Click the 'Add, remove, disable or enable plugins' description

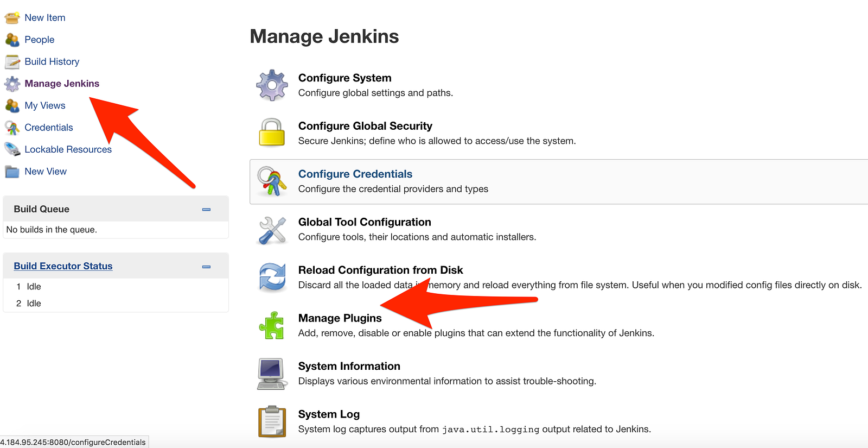point(476,333)
